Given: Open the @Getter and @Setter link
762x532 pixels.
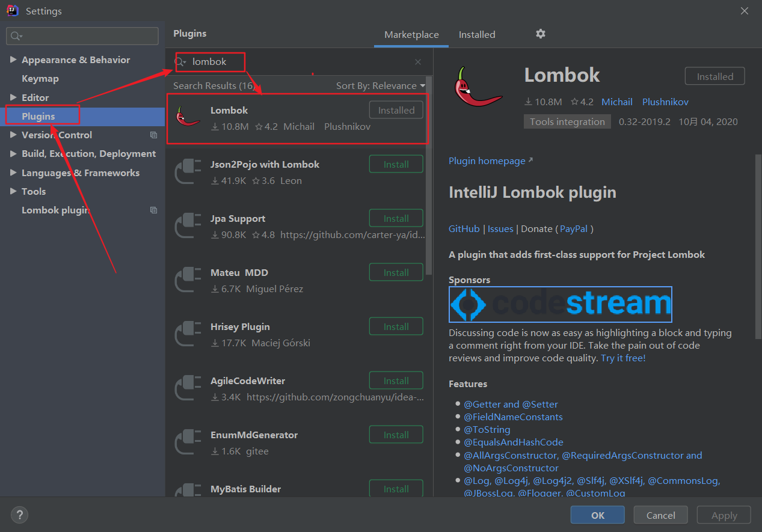Looking at the screenshot, I should point(511,405).
